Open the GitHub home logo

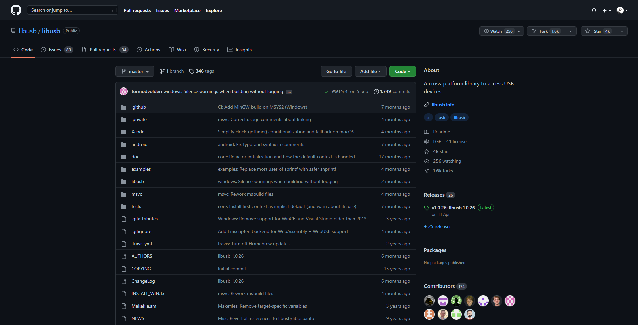coord(16,10)
